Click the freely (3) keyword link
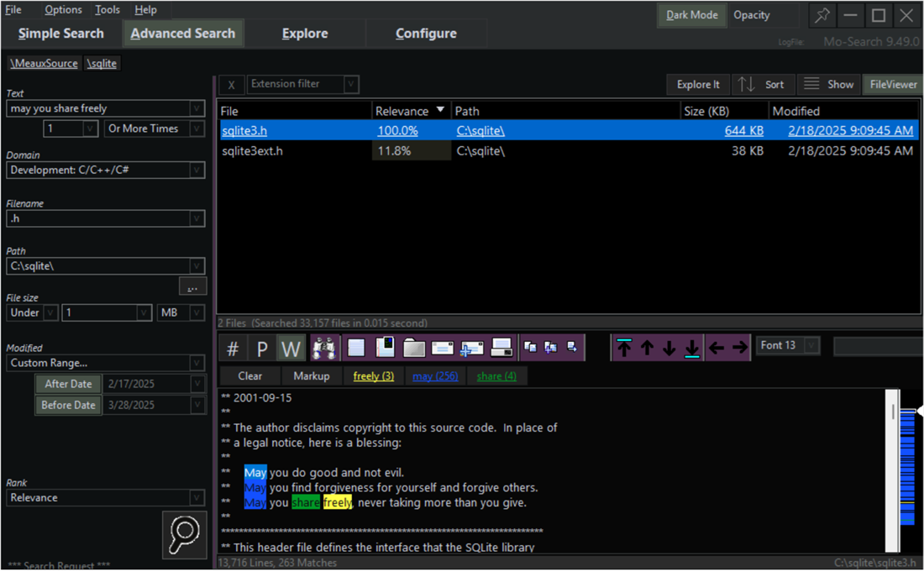The image size is (924, 572). (374, 376)
